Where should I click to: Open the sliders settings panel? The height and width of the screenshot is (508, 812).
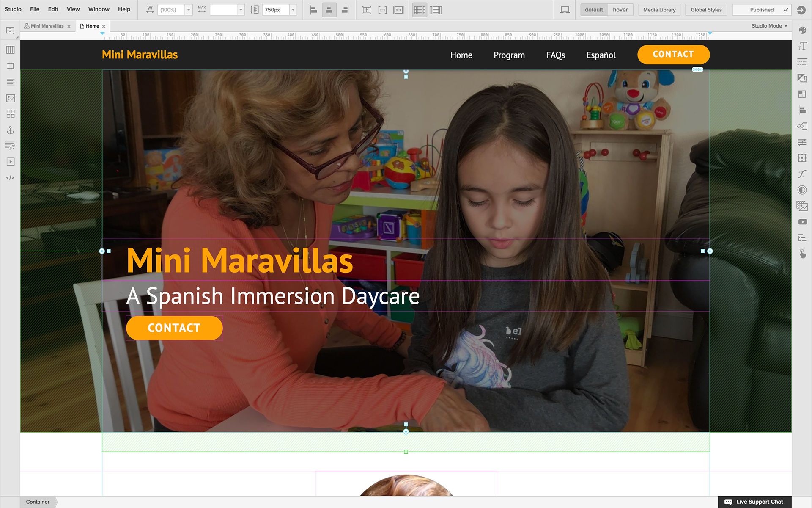click(802, 142)
